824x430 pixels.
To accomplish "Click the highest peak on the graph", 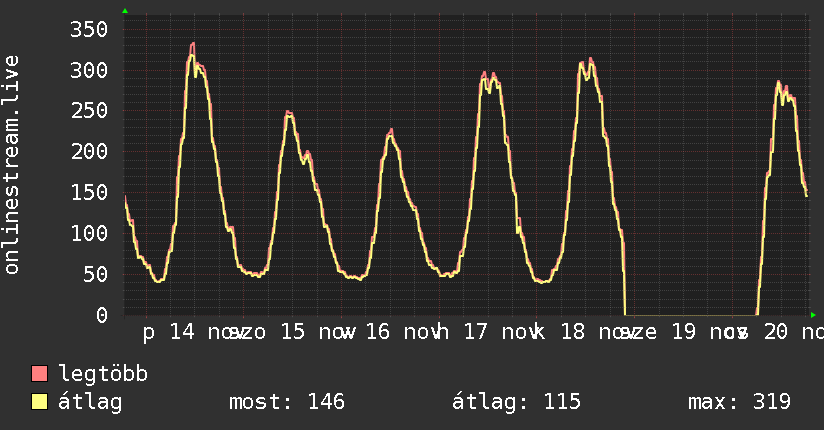I will pos(192,45).
